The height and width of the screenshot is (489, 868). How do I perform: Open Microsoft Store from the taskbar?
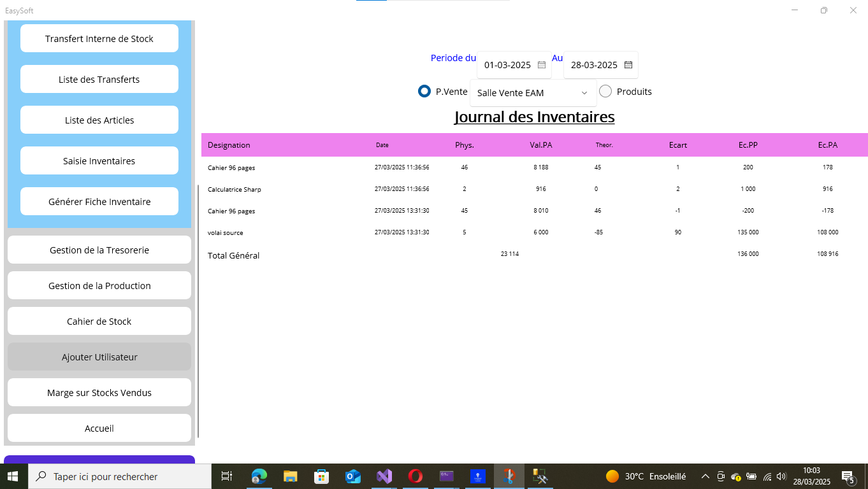[321, 476]
